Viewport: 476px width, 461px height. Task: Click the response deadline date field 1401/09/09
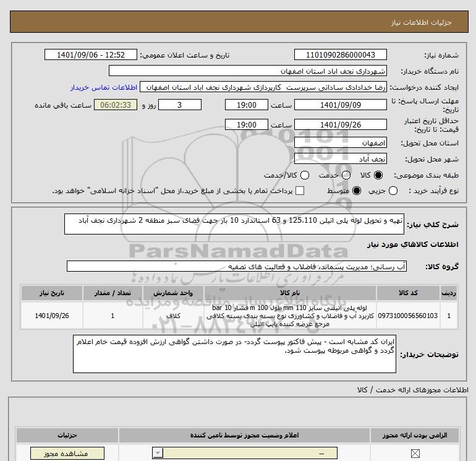[340, 105]
